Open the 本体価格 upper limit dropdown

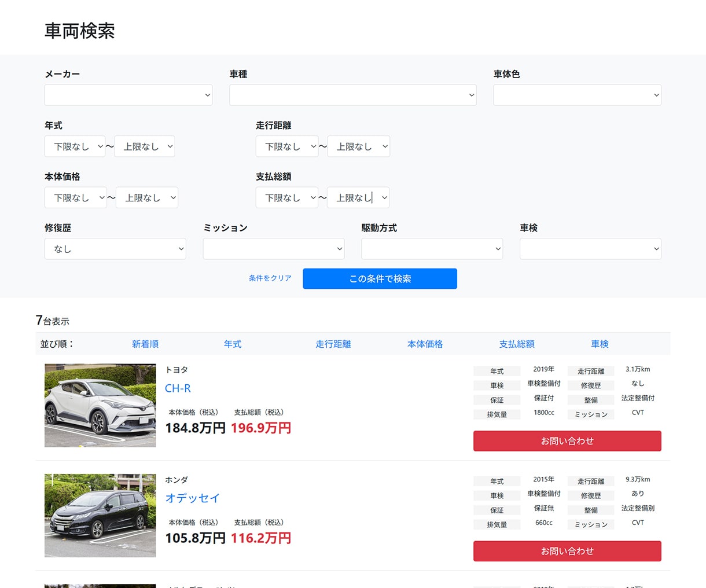pos(147,197)
